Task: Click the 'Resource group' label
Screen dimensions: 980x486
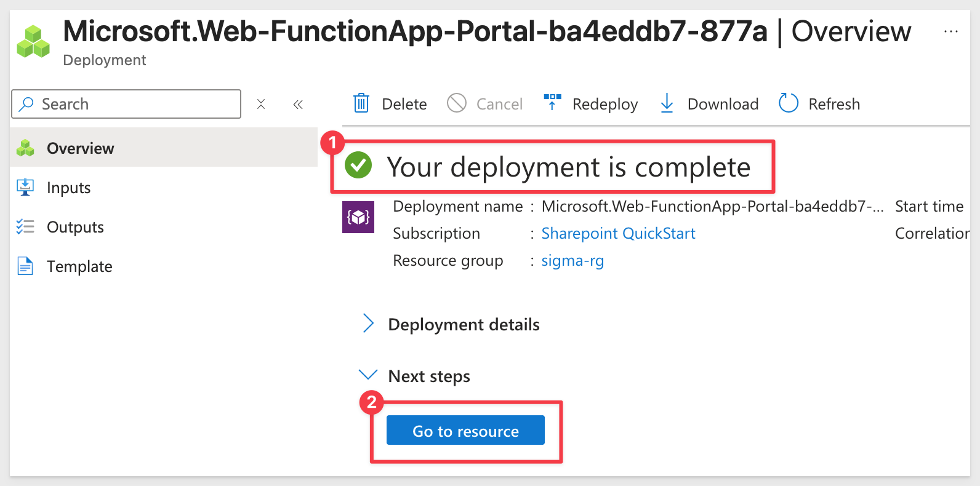Action: [448, 261]
